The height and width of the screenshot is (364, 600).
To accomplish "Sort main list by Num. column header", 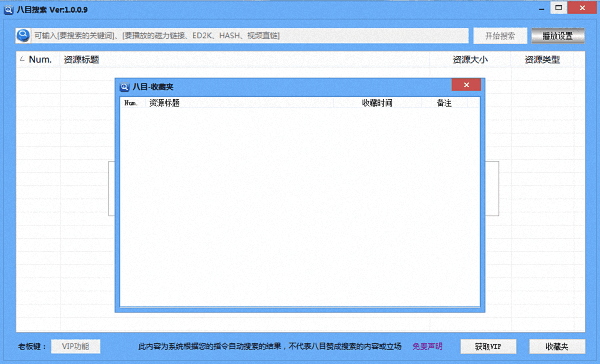I will [38, 60].
